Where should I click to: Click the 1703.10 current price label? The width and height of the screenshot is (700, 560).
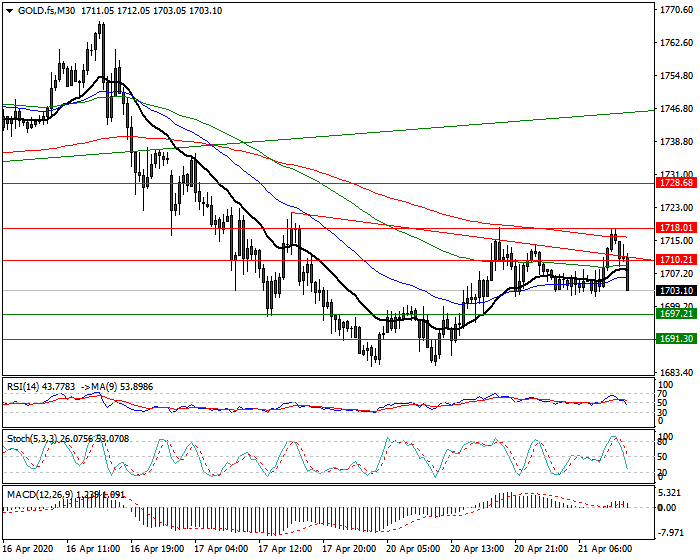point(676,291)
